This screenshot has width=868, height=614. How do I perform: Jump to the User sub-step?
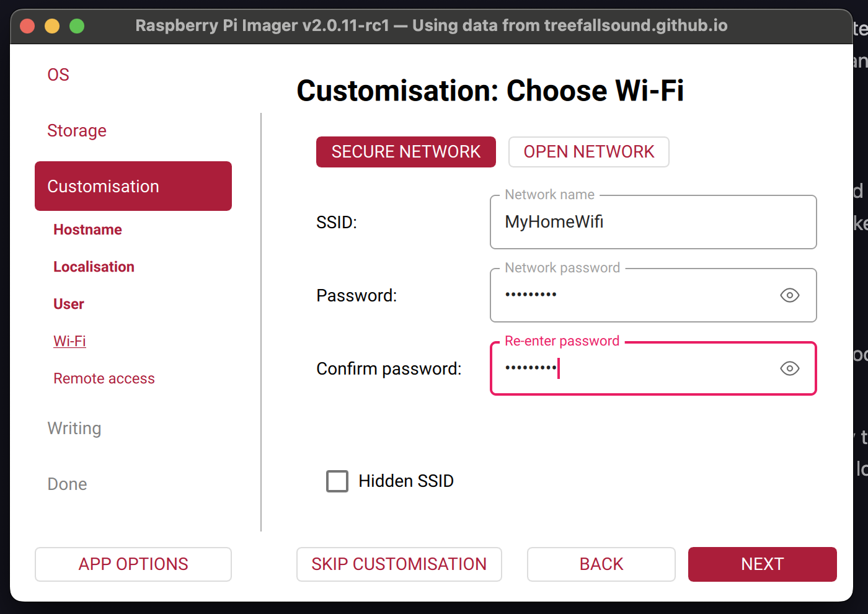[x=69, y=304]
